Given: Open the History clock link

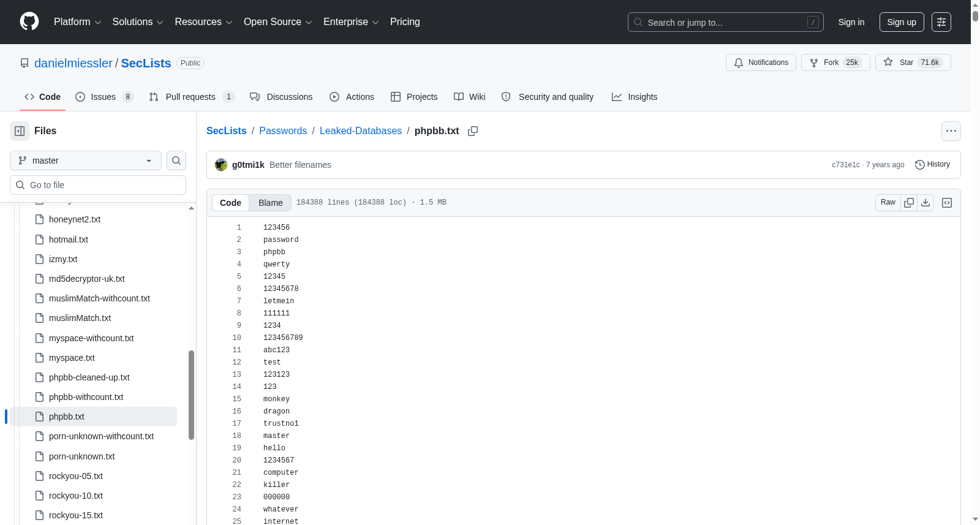Looking at the screenshot, I should coord(932,164).
